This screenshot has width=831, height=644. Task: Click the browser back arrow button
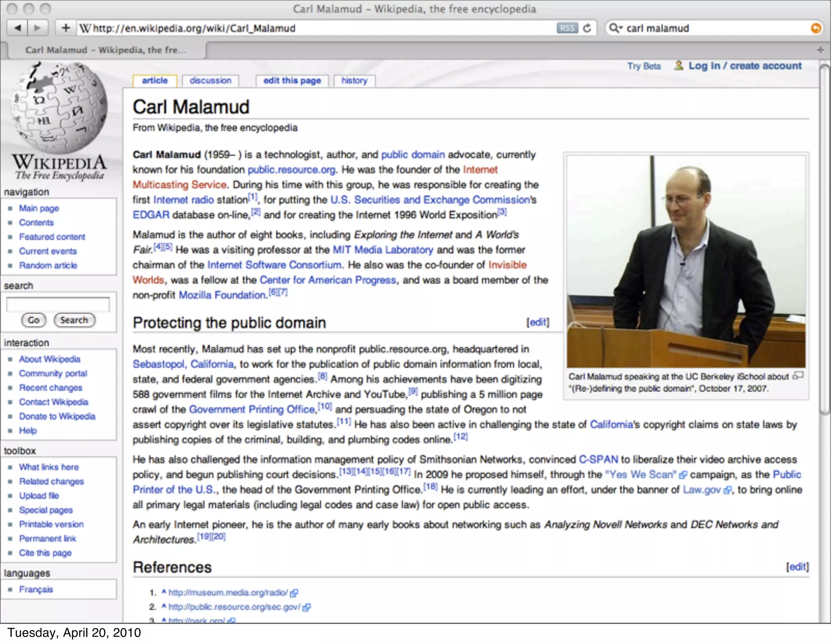(x=17, y=28)
